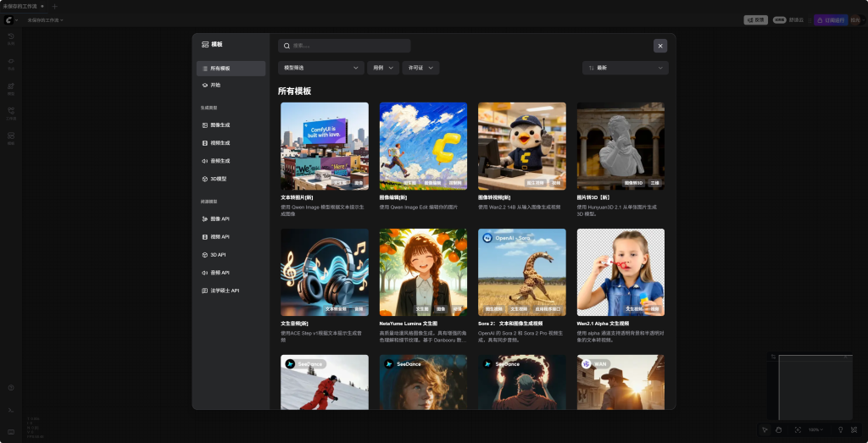Click the 视频生成 film icon
The height and width of the screenshot is (443, 868).
(205, 143)
